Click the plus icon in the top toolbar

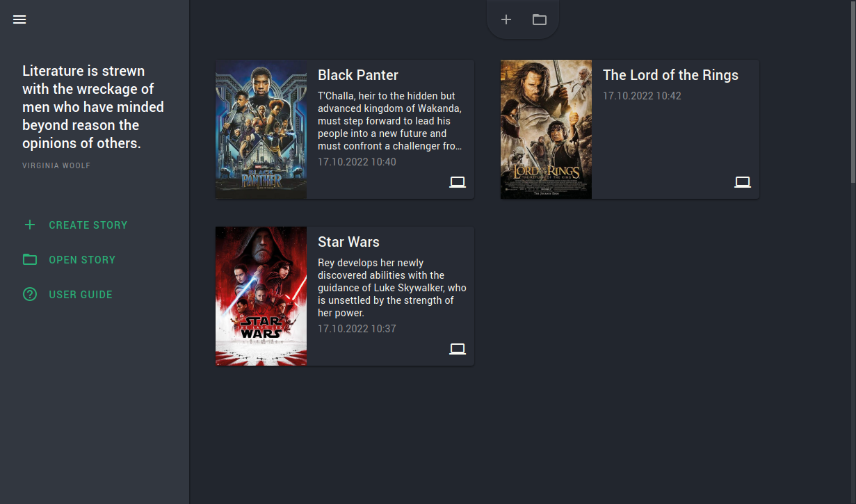pos(506,19)
